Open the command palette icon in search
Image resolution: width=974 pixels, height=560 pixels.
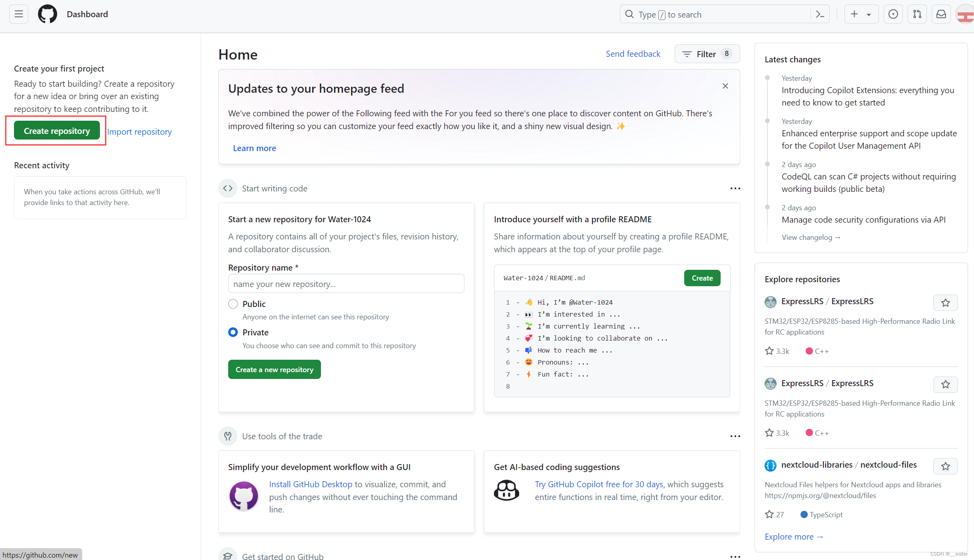pos(820,14)
